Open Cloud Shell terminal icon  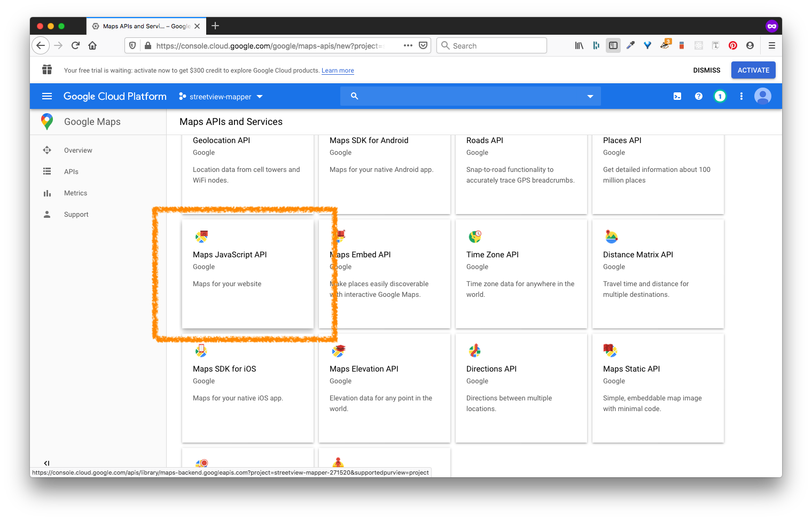tap(677, 96)
